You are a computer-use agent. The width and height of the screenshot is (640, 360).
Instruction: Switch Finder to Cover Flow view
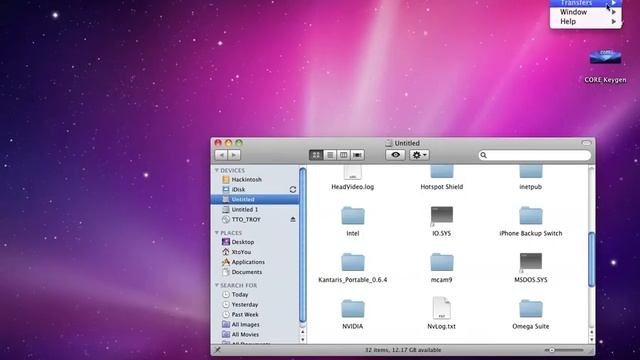(358, 155)
